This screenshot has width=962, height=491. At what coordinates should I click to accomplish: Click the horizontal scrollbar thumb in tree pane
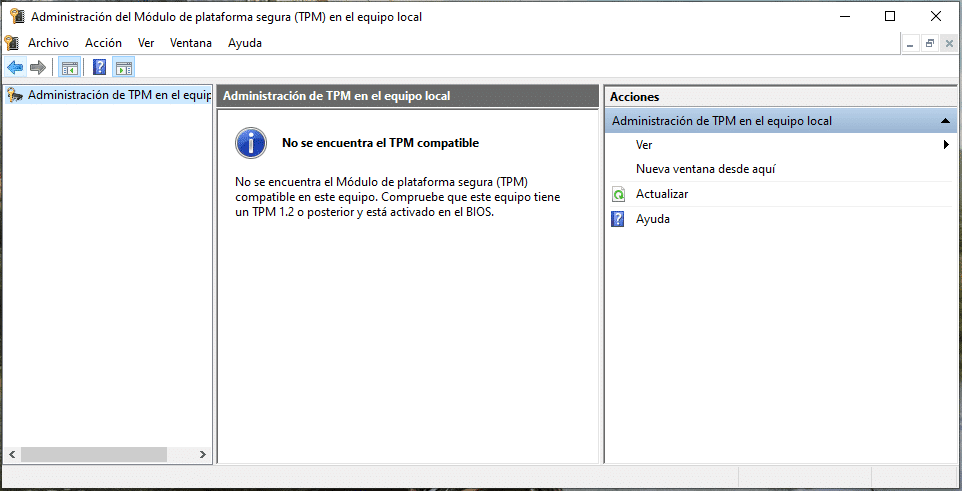[x=93, y=454]
